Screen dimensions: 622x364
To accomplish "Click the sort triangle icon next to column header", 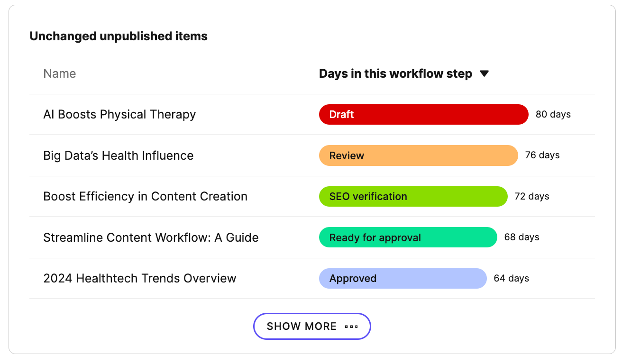I will coord(485,73).
